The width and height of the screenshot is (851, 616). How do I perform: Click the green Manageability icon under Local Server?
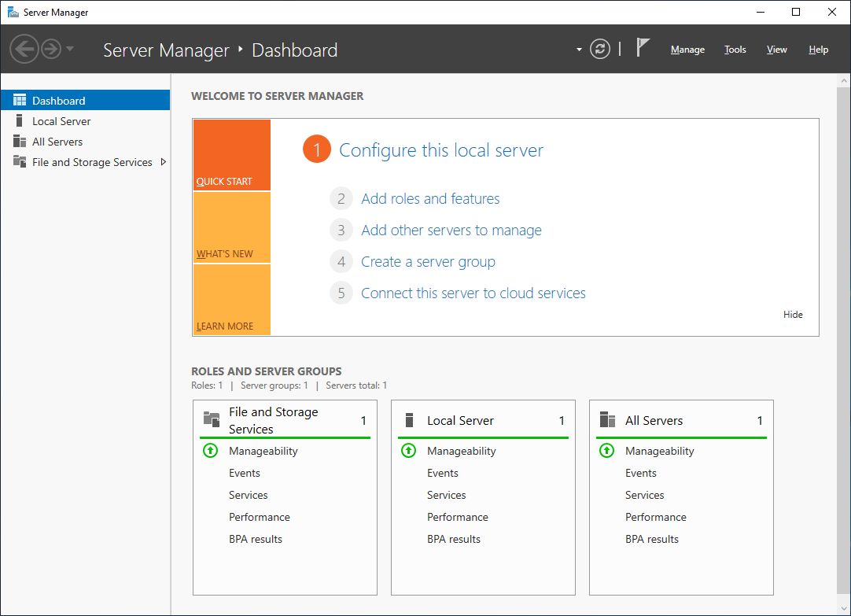point(408,451)
